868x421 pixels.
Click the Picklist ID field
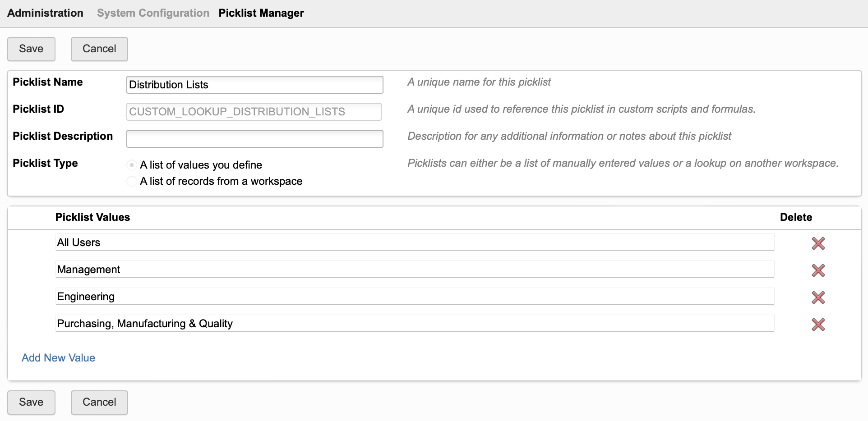tap(254, 111)
